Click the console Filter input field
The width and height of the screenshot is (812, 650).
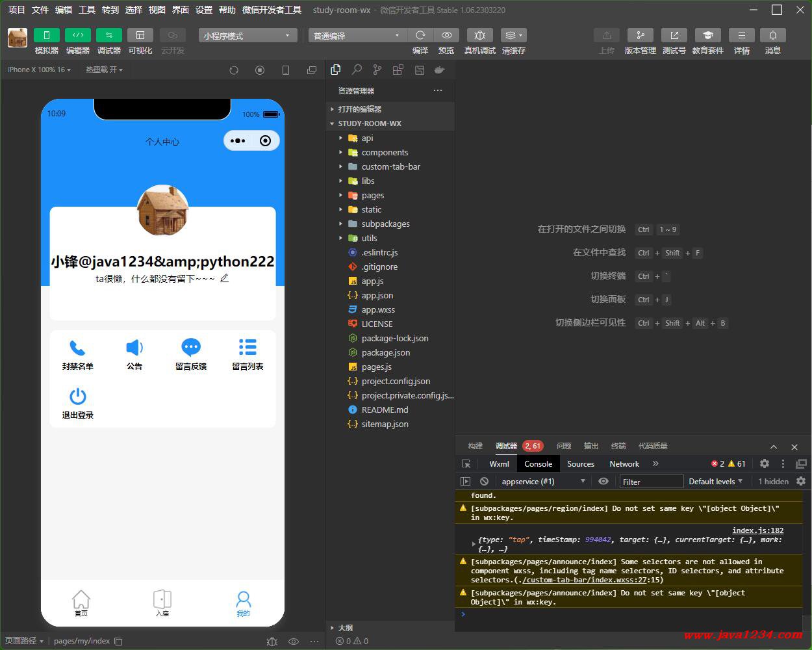[x=651, y=482]
